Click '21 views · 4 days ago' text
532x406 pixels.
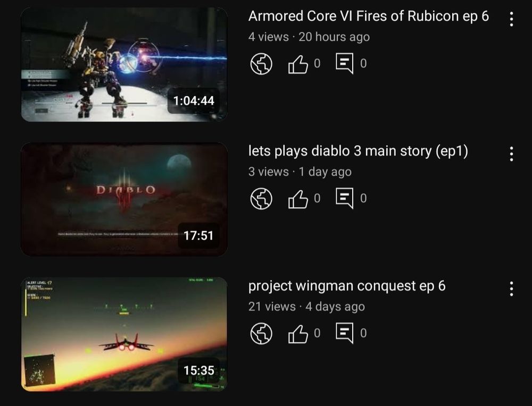point(306,307)
